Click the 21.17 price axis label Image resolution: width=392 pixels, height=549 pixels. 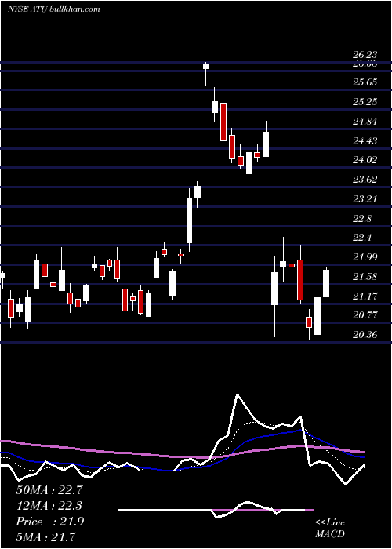click(365, 296)
